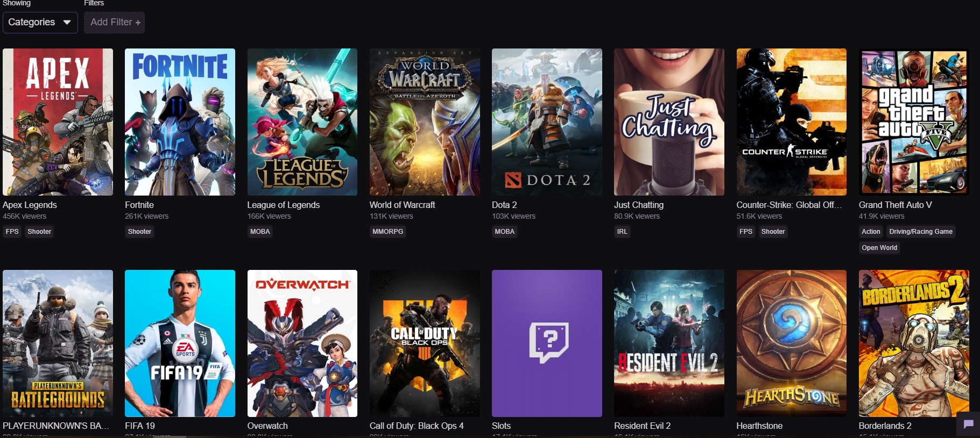
Task: Click the IRL tag under Just Chatting
Action: tap(622, 232)
